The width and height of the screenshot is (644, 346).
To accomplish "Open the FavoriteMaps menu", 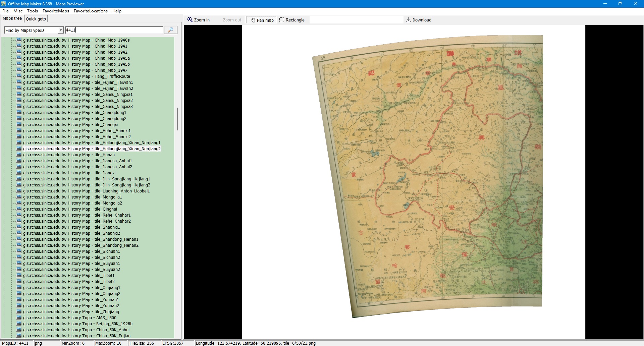I will coord(56,11).
